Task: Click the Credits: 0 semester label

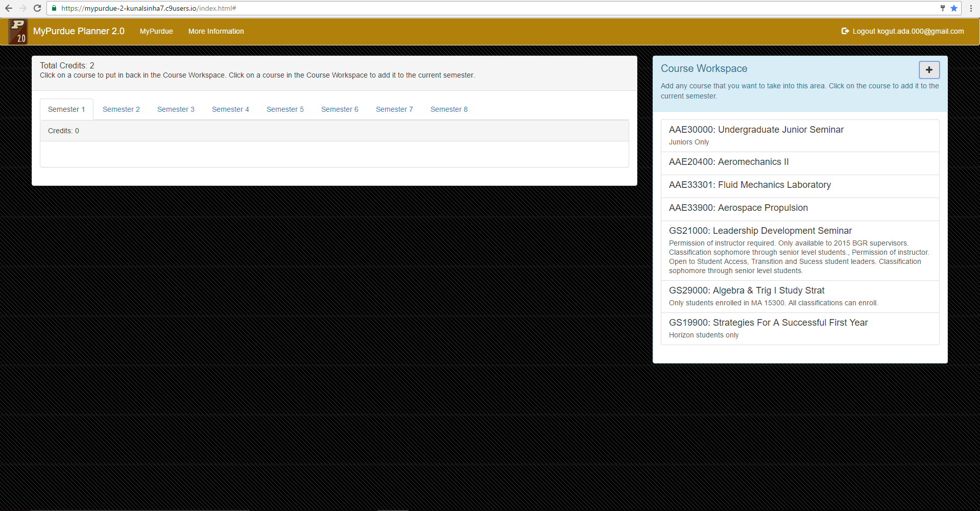Action: [x=63, y=131]
